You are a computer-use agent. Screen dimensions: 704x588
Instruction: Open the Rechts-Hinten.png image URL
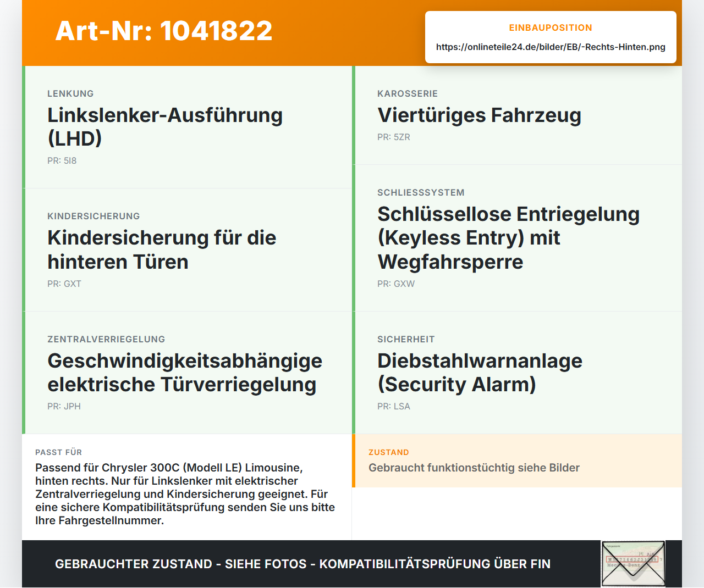[x=551, y=47]
